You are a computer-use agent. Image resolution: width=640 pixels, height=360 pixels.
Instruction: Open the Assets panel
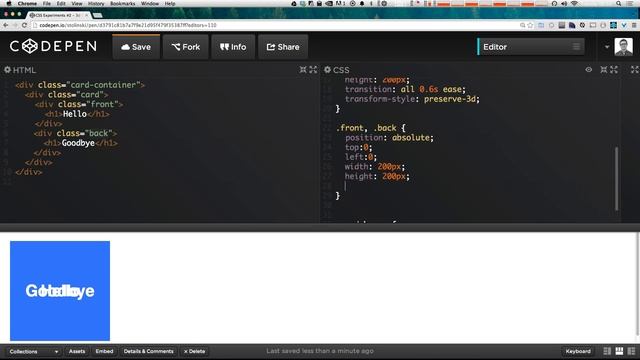pos(77,351)
